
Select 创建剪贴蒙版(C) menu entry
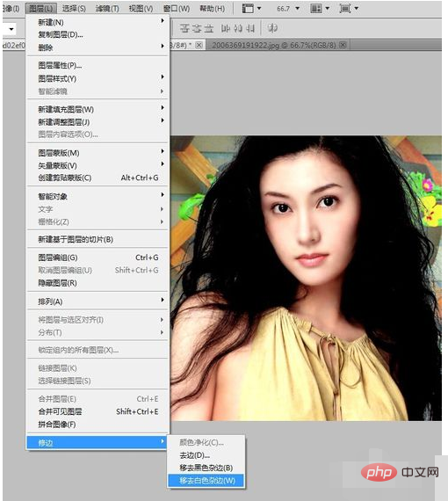click(98, 178)
